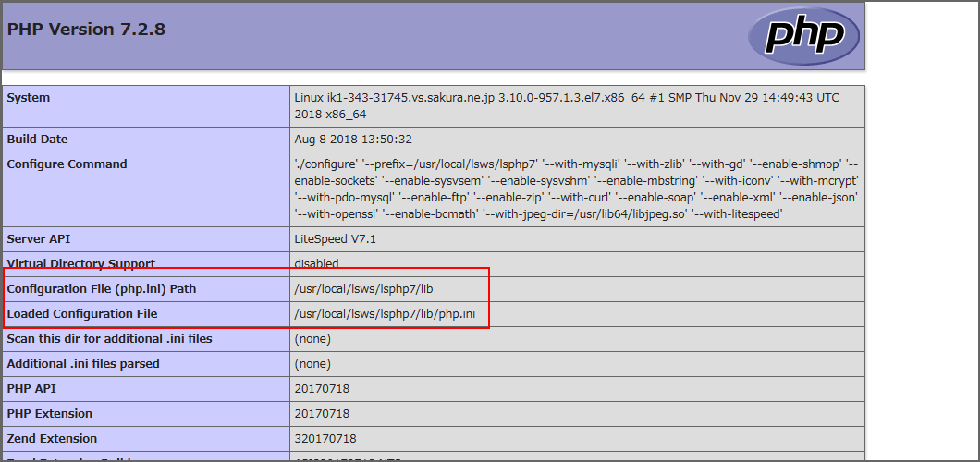980x462 pixels.
Task: Select the Server API label
Action: pos(40,239)
